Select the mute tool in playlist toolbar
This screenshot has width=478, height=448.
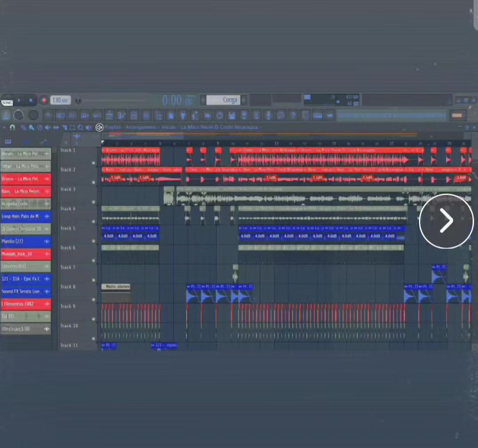tap(48, 128)
